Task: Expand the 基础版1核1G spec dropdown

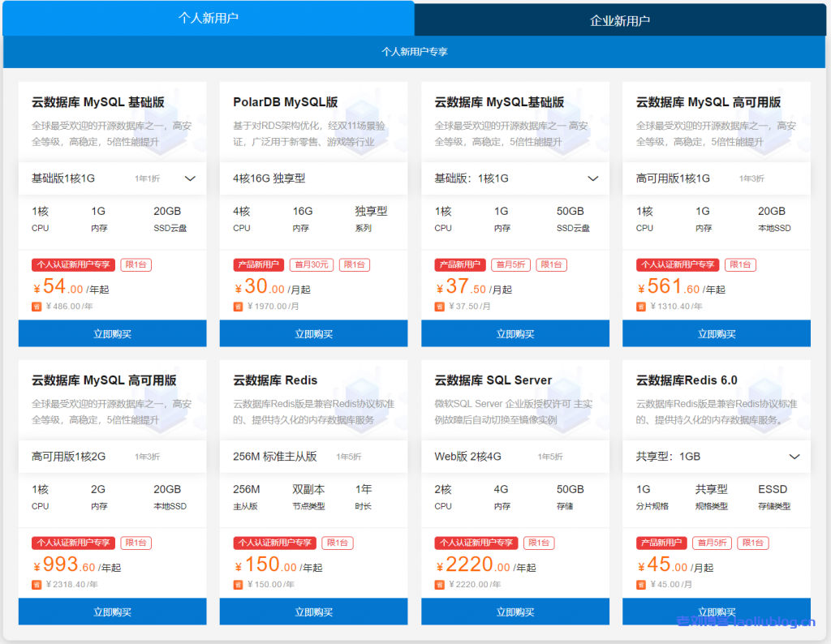Action: pyautogui.click(x=191, y=178)
